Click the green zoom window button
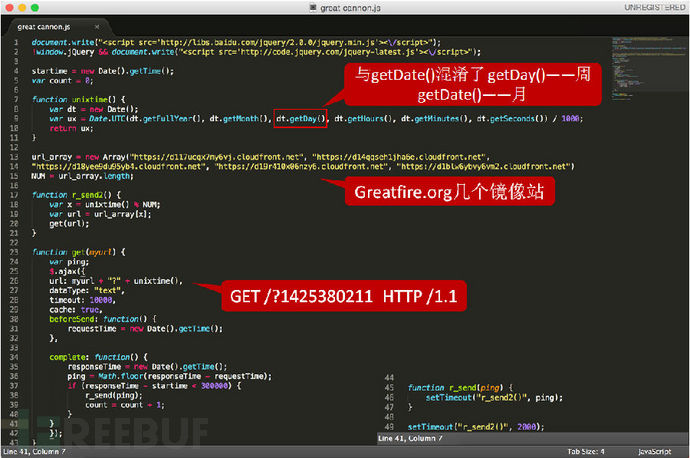Viewport: 690px width, 458px height. click(35, 7)
